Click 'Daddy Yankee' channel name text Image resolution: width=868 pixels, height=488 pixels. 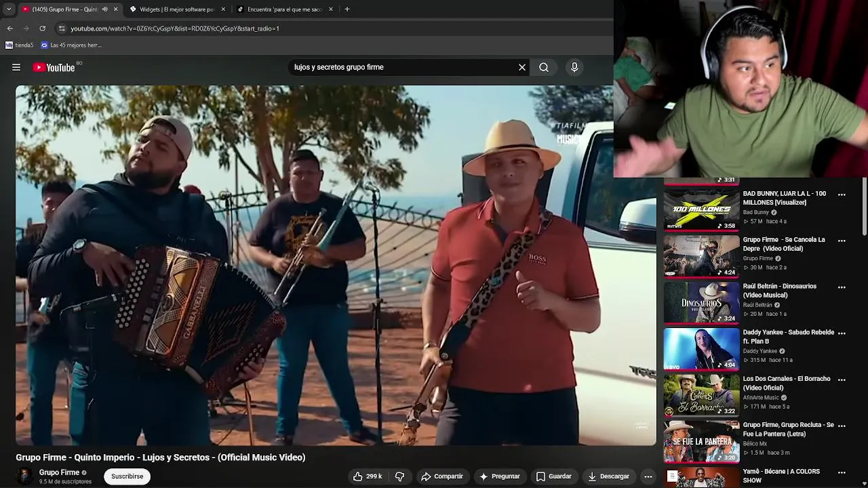760,351
